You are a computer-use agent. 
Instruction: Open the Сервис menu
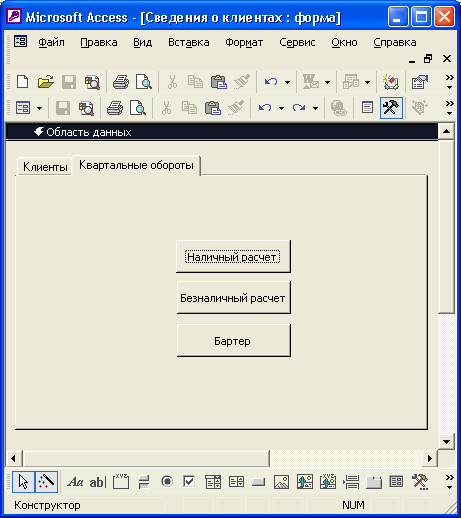click(x=297, y=42)
